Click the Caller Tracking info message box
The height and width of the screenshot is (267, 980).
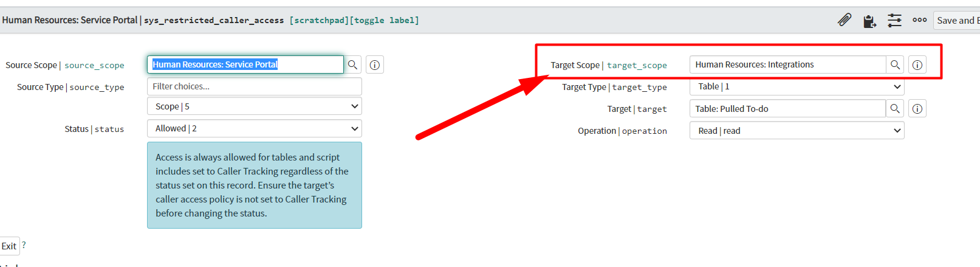[255, 186]
